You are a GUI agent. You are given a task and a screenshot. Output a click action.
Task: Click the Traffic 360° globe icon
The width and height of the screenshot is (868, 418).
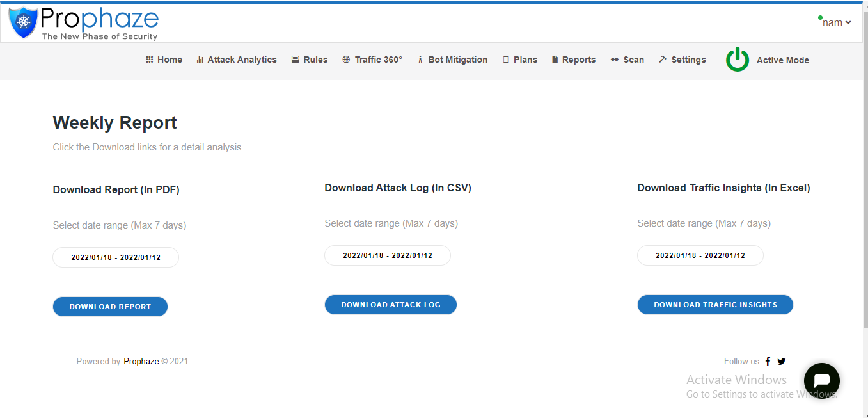click(346, 60)
